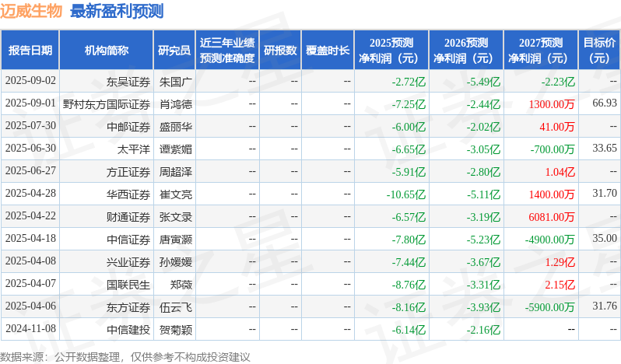Click the date cell 2025-09-02
This screenshot has height=364, width=621.
30,81
